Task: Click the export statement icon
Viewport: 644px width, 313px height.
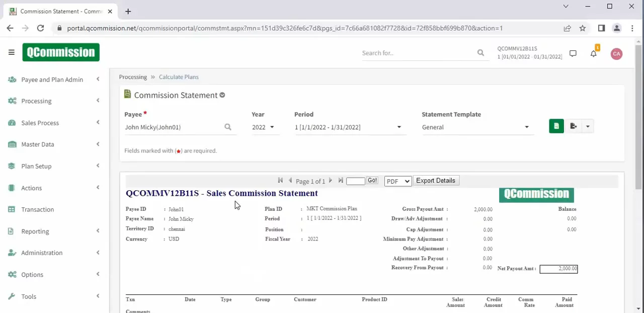Action: click(574, 126)
